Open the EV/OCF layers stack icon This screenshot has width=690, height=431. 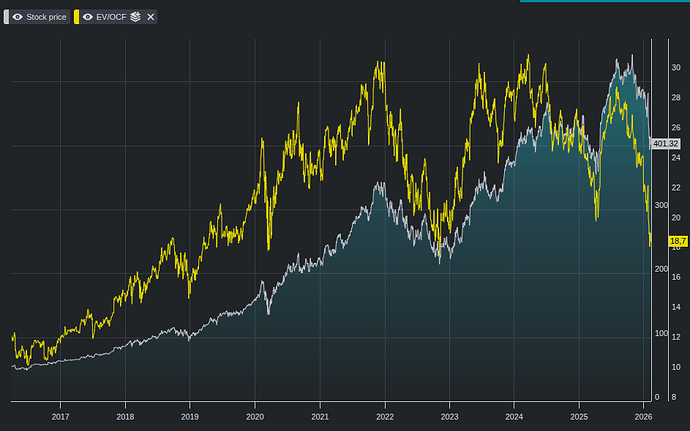click(136, 17)
